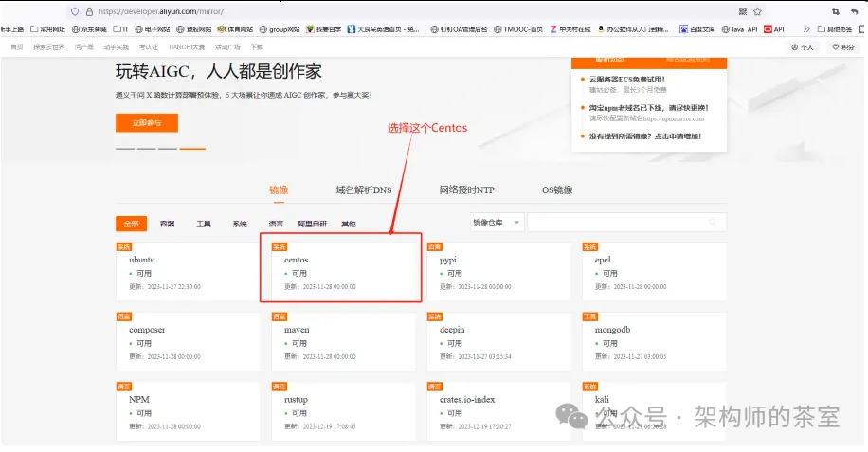This screenshot has height=452, width=868.
Task: Click the 探索云世界 nav menu item
Action: [48, 47]
